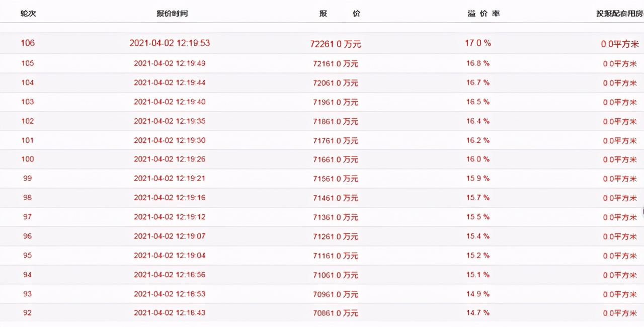Click the 72061.0 万元 price in round 104
644x327 pixels.
point(336,83)
